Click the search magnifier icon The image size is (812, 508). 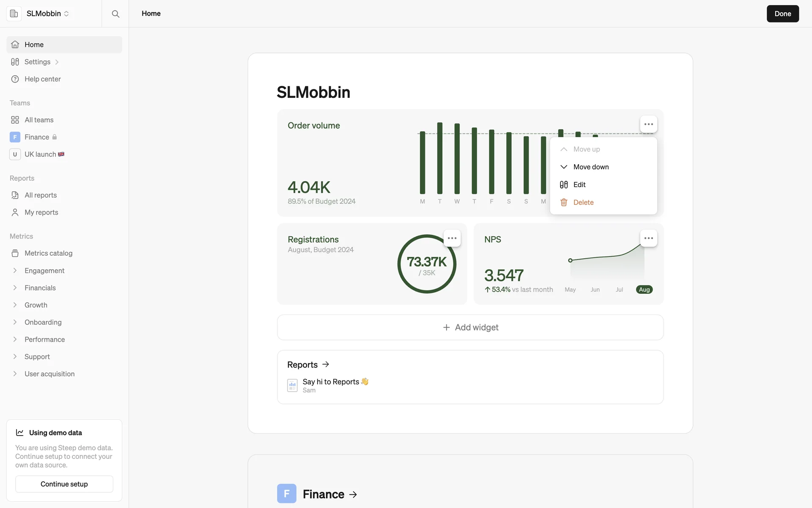click(115, 14)
